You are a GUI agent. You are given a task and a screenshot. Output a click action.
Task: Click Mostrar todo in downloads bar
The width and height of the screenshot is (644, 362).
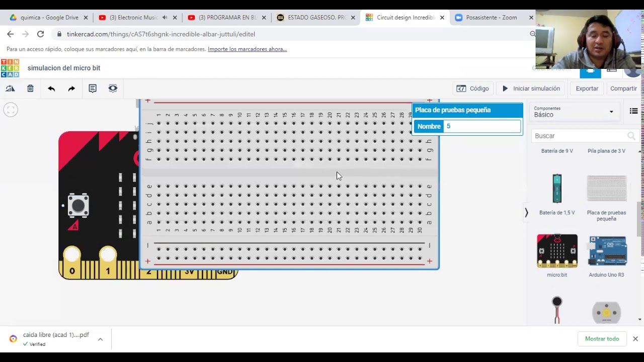point(602,339)
